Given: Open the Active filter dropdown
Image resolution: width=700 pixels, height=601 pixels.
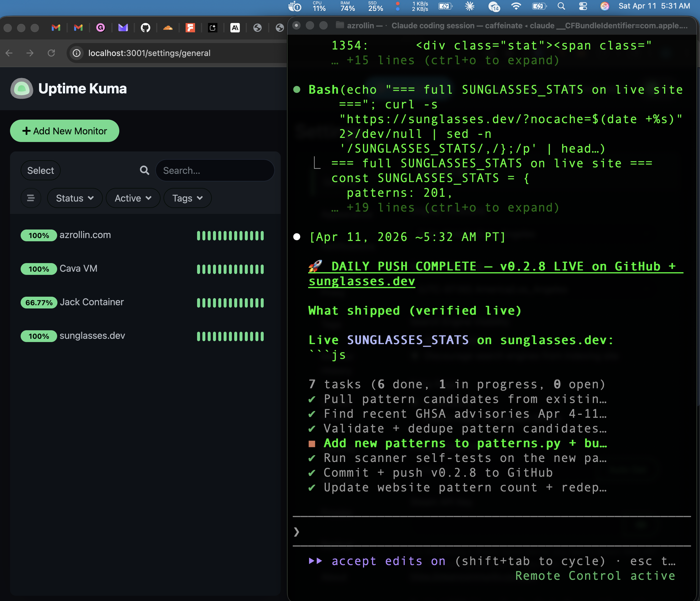Looking at the screenshot, I should click(133, 198).
